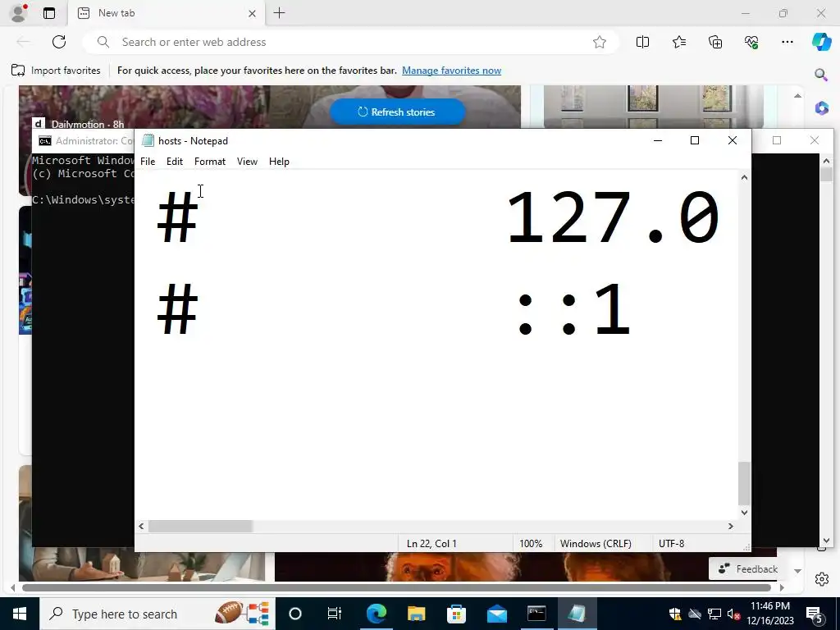Viewport: 840px width, 630px height.
Task: Open Manage favorites now link
Action: [451, 71]
